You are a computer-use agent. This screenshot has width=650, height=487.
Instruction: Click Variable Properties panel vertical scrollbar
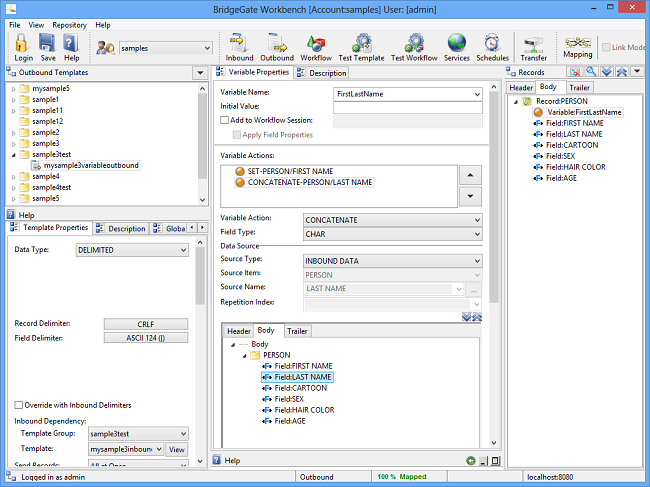point(493,197)
